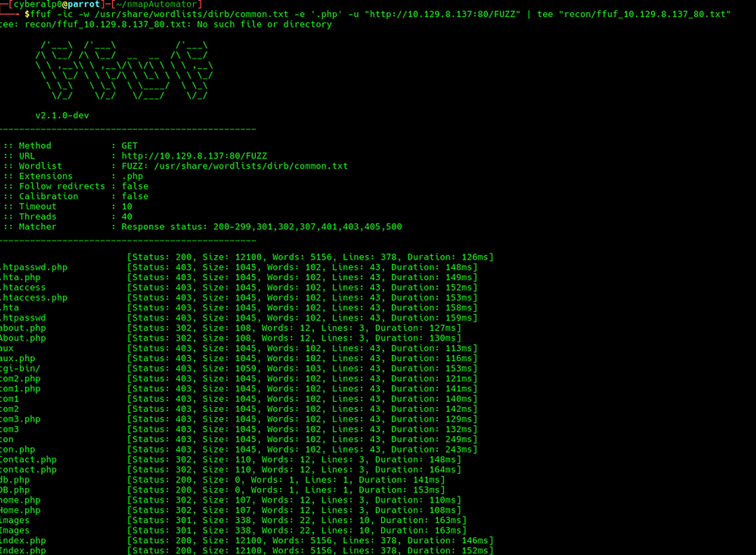Click the parrot hostname in prompt

click(84, 4)
